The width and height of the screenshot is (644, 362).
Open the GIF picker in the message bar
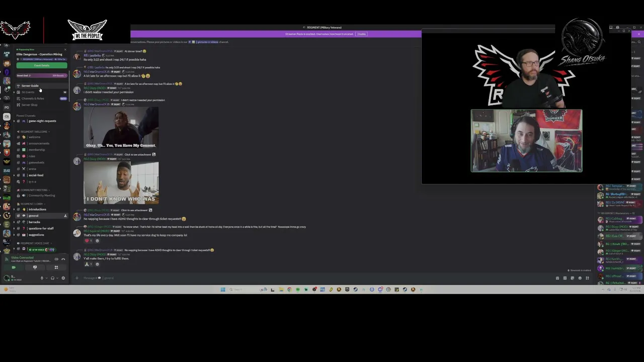click(565, 278)
